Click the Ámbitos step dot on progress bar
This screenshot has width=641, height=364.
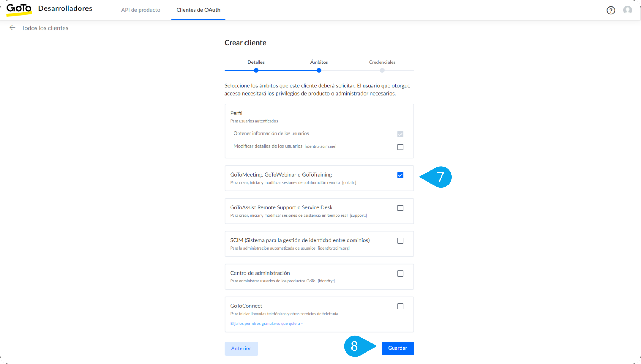[x=319, y=70]
